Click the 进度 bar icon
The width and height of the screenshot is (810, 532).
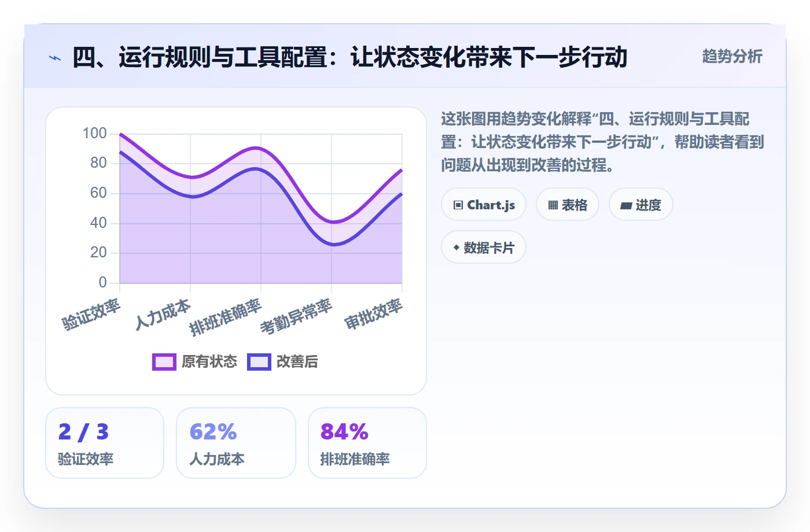tap(626, 206)
